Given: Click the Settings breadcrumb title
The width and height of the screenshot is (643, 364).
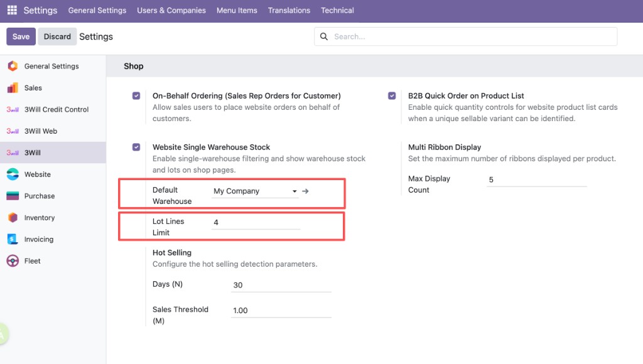Looking at the screenshot, I should (x=96, y=36).
